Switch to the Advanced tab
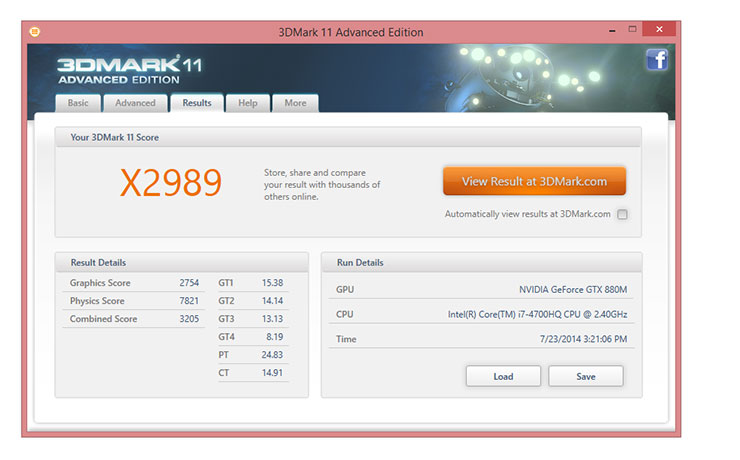This screenshot has width=740, height=460. pos(135,103)
